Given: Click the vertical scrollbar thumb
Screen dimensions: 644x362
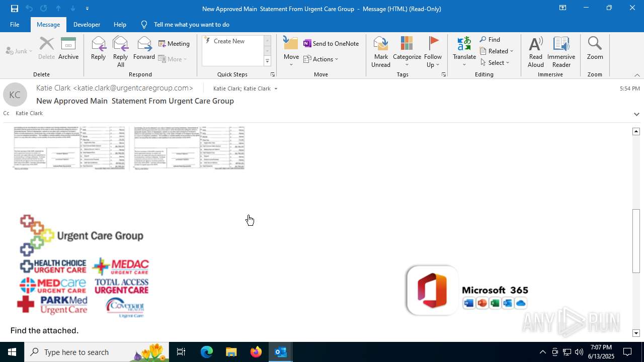Looking at the screenshot, I should (636, 241).
